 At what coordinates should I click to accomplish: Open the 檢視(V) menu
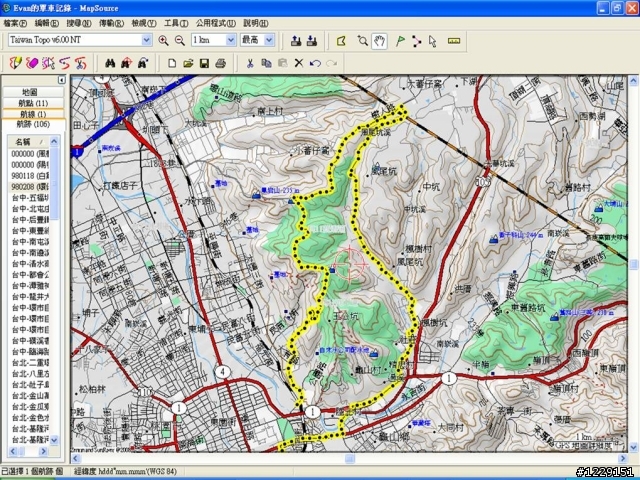point(144,23)
